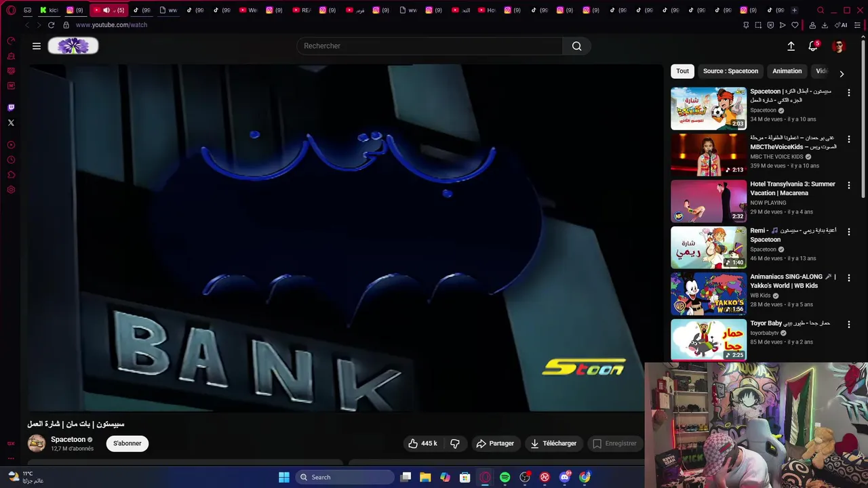This screenshot has height=488, width=868.
Task: Open Twitch in the Opera sidebar
Action: pos(11,108)
